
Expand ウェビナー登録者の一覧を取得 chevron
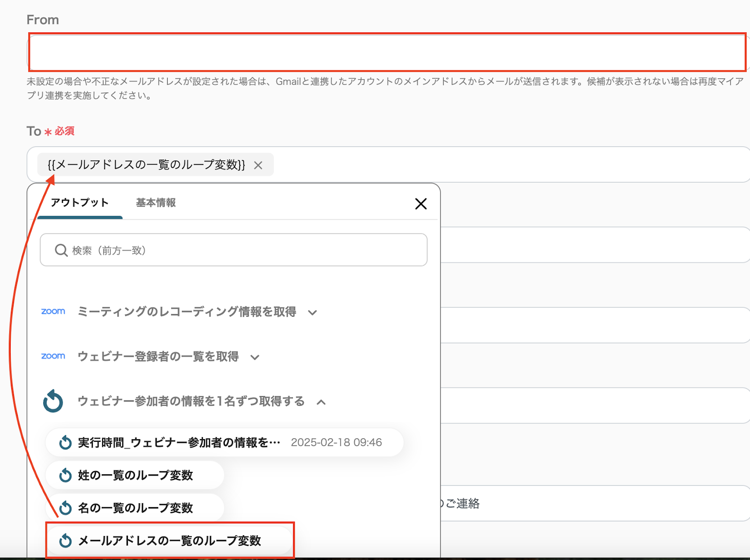point(255,358)
